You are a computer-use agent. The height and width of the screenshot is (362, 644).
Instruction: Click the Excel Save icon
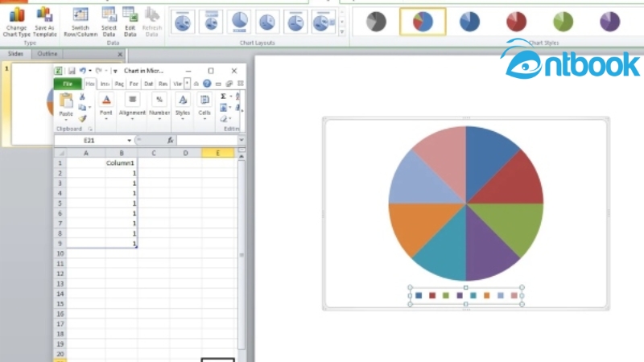click(72, 71)
